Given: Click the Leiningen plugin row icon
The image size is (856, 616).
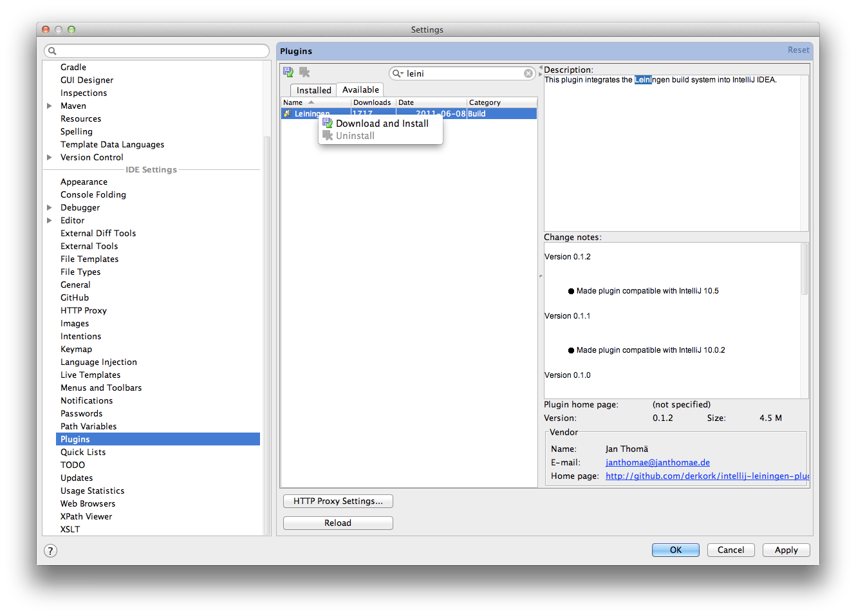Looking at the screenshot, I should tap(288, 113).
